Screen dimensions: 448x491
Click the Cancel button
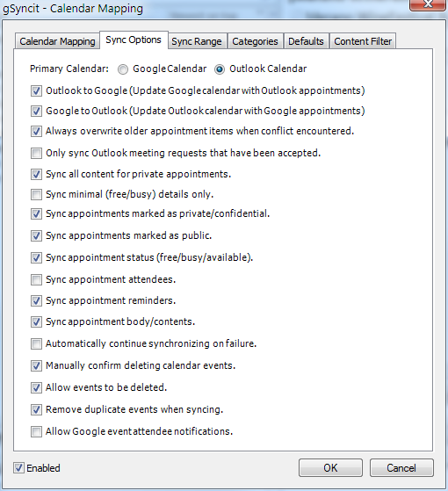tap(401, 468)
